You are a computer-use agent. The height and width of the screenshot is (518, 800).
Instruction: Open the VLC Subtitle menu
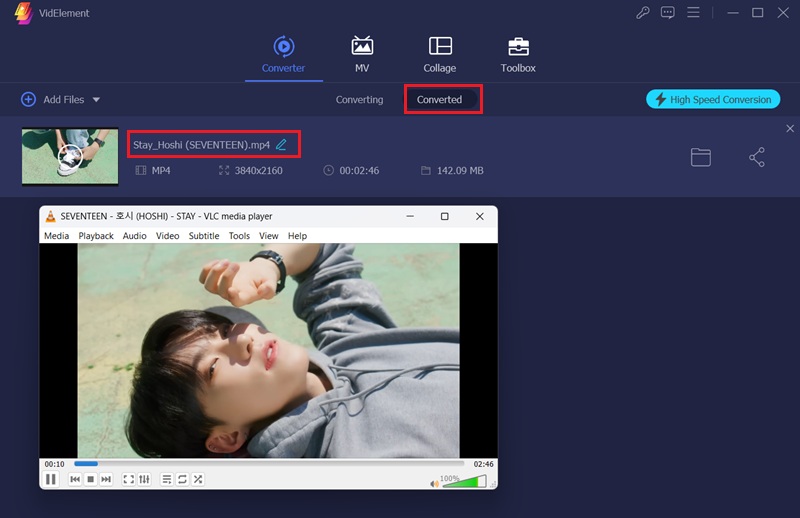pyautogui.click(x=204, y=236)
